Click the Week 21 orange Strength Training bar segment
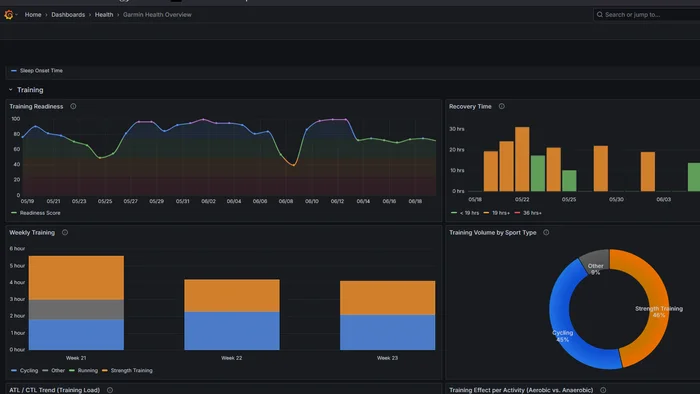The image size is (700, 394). coord(76,278)
